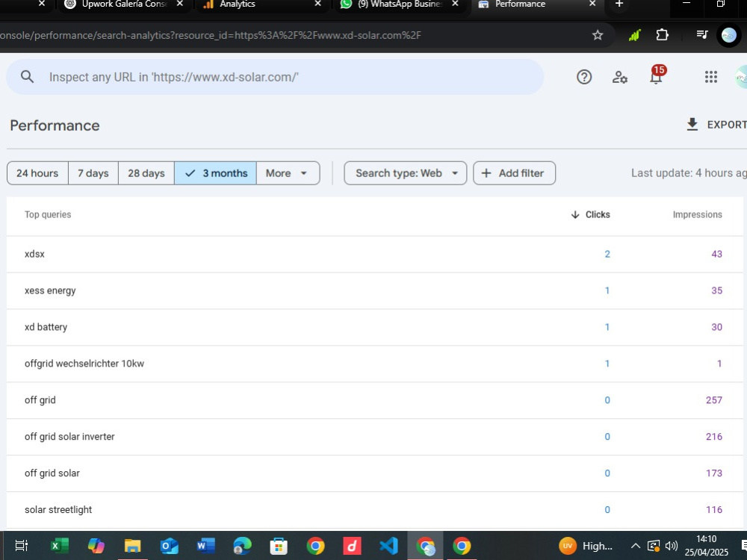Image resolution: width=747 pixels, height=560 pixels.
Task: Click the green analytics extension icon
Action: pyautogui.click(x=634, y=35)
